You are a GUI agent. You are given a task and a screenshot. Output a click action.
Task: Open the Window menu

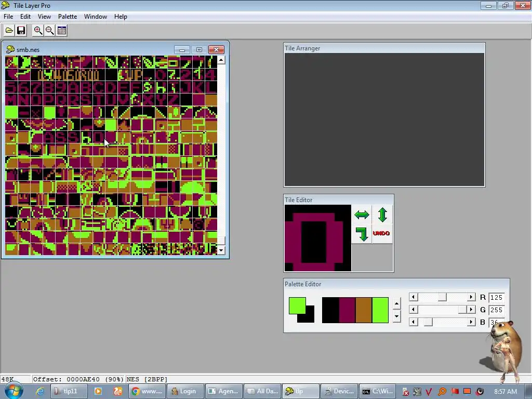click(x=96, y=17)
